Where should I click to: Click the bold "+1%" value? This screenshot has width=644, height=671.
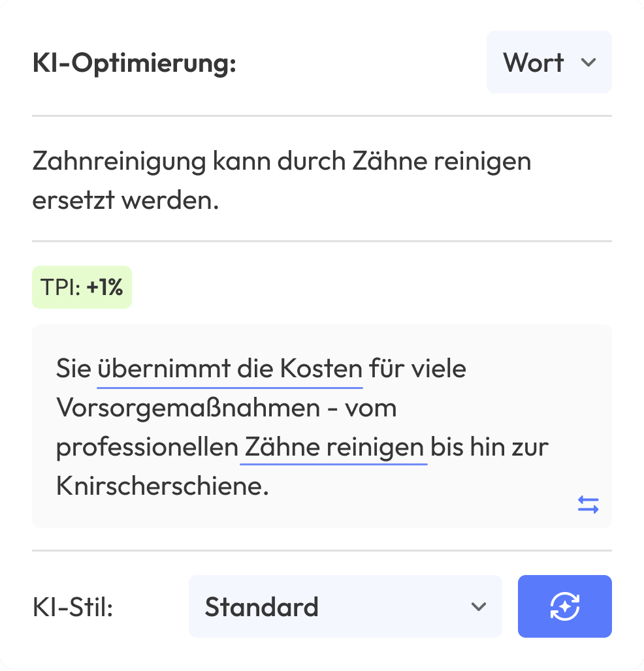[105, 287]
